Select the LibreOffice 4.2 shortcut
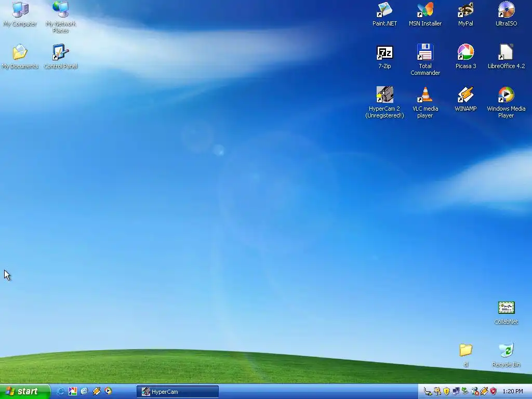The width and height of the screenshot is (532, 399). point(506,56)
